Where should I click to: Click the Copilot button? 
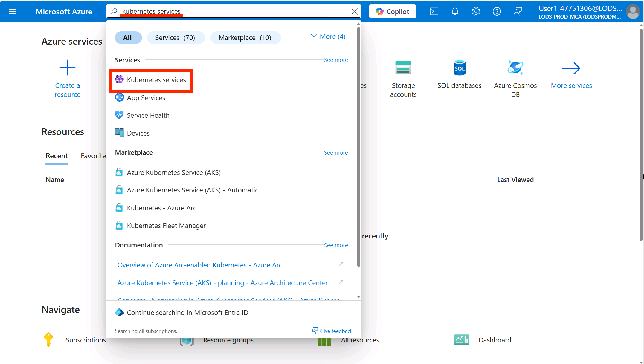[x=392, y=11]
